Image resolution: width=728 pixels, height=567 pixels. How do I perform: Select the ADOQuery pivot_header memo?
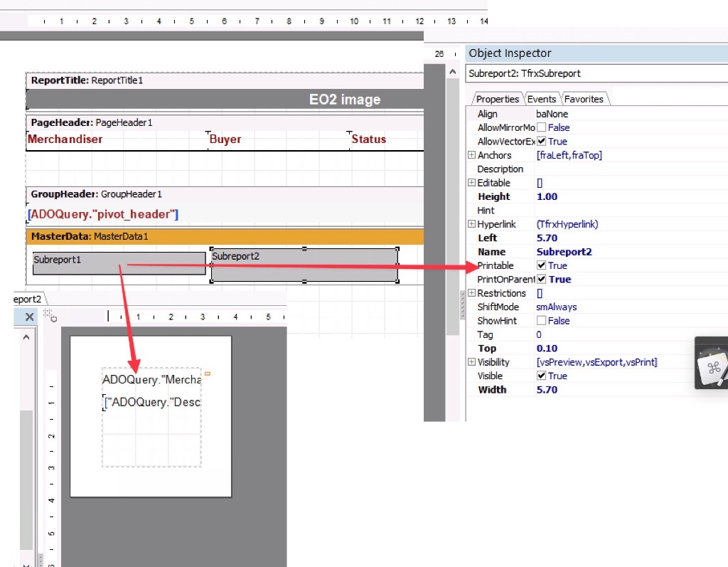(x=103, y=214)
